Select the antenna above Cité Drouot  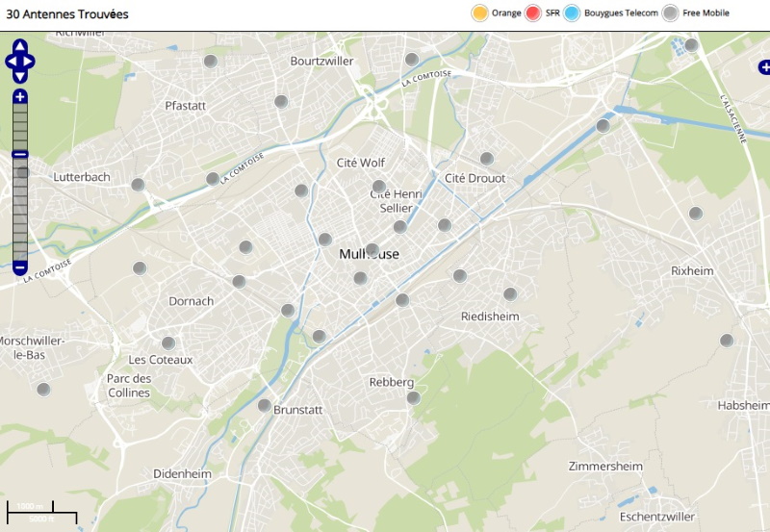click(x=487, y=159)
